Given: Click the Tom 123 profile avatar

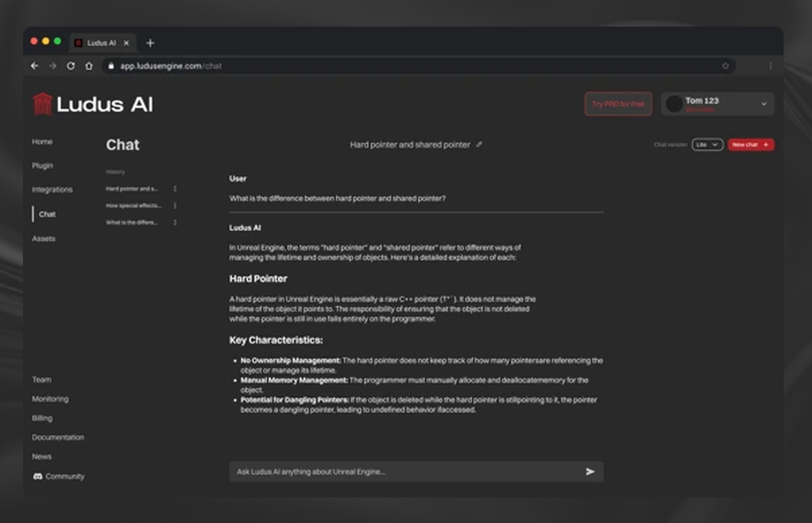Looking at the screenshot, I should click(674, 104).
